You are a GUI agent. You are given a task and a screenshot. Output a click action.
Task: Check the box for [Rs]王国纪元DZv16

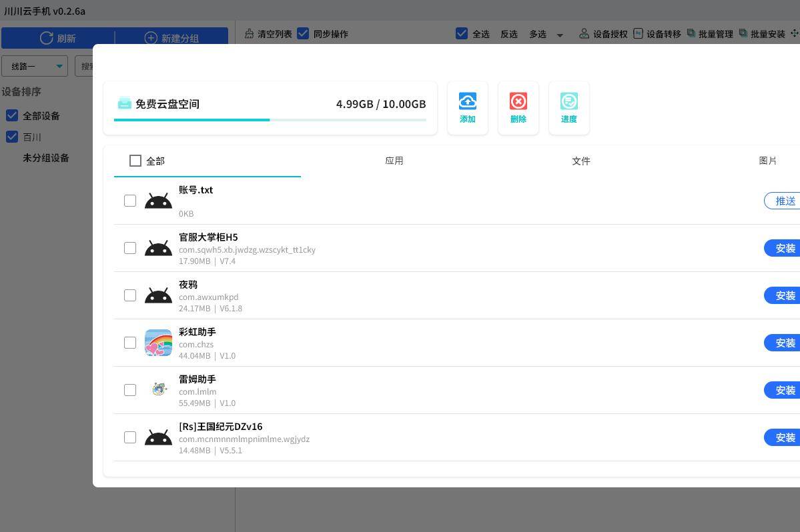click(x=130, y=437)
